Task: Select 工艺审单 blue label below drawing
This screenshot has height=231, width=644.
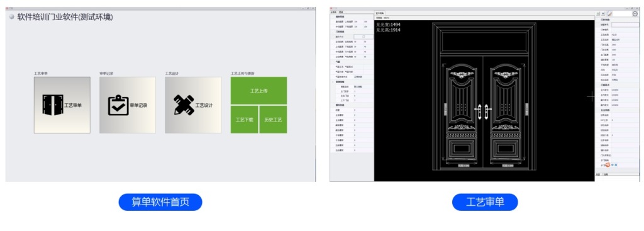Action: pyautogui.click(x=485, y=202)
